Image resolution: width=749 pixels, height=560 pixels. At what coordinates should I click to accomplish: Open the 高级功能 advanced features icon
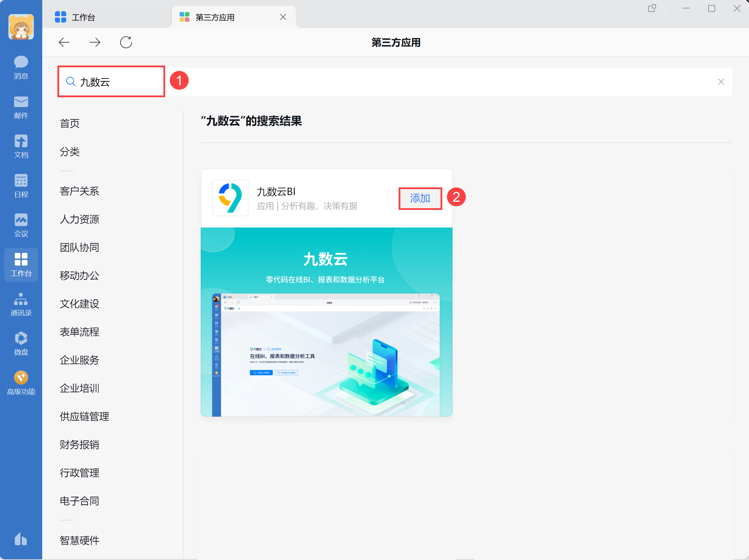(21, 383)
